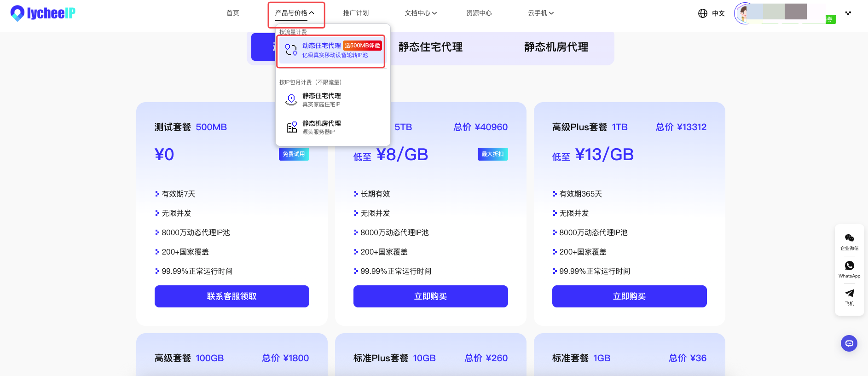Open the live chat bubble icon
868x376 pixels.
coord(849,343)
